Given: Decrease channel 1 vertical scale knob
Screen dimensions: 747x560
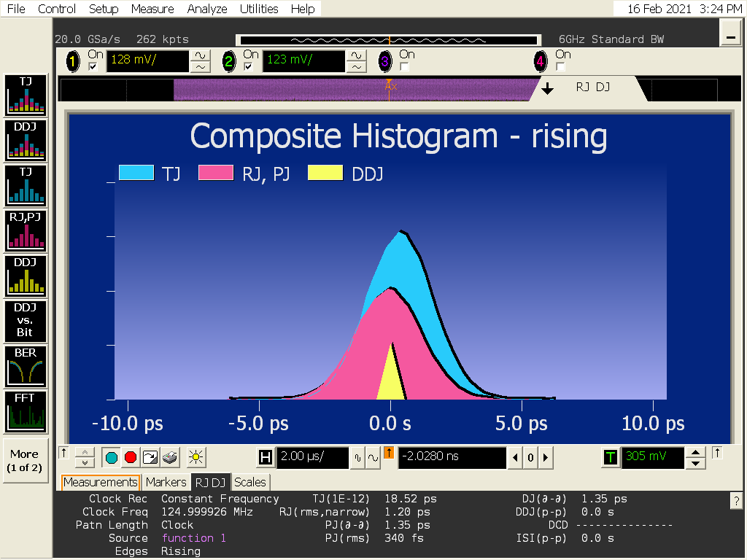Looking at the screenshot, I should [x=201, y=67].
